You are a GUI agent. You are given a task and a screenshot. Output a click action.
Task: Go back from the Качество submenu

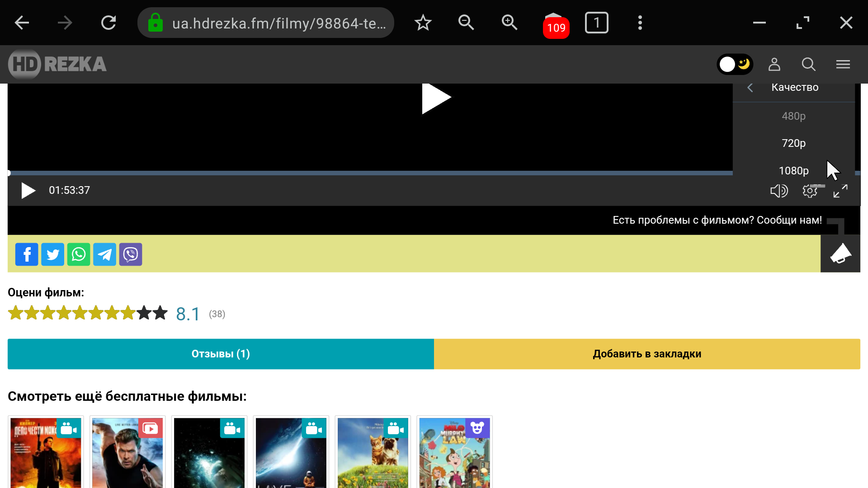[x=750, y=88]
